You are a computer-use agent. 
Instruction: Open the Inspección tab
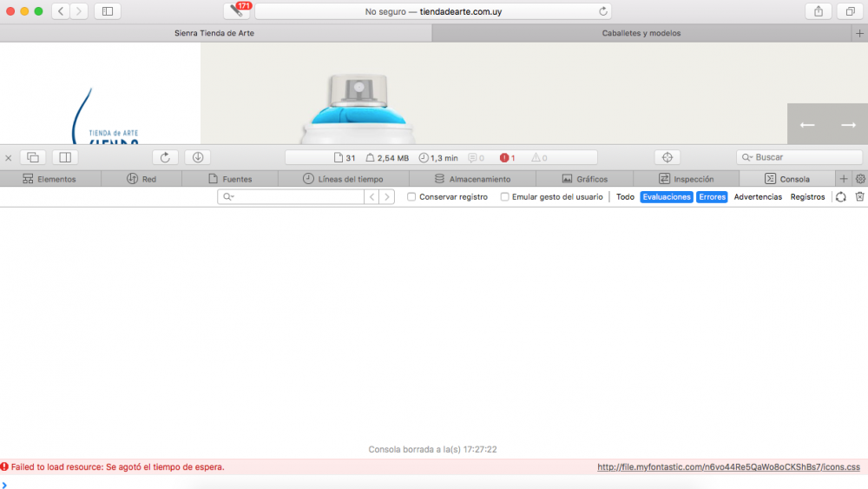[x=687, y=179]
